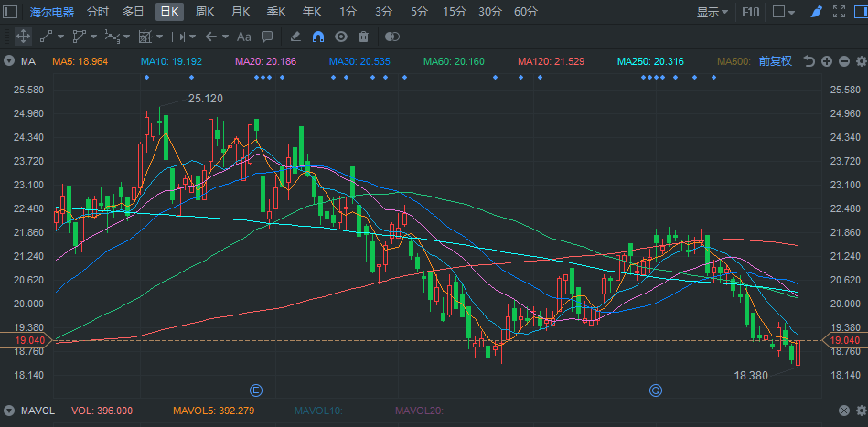The height and width of the screenshot is (427, 868).
Task: Select the comment bubble tool
Action: pos(267,37)
